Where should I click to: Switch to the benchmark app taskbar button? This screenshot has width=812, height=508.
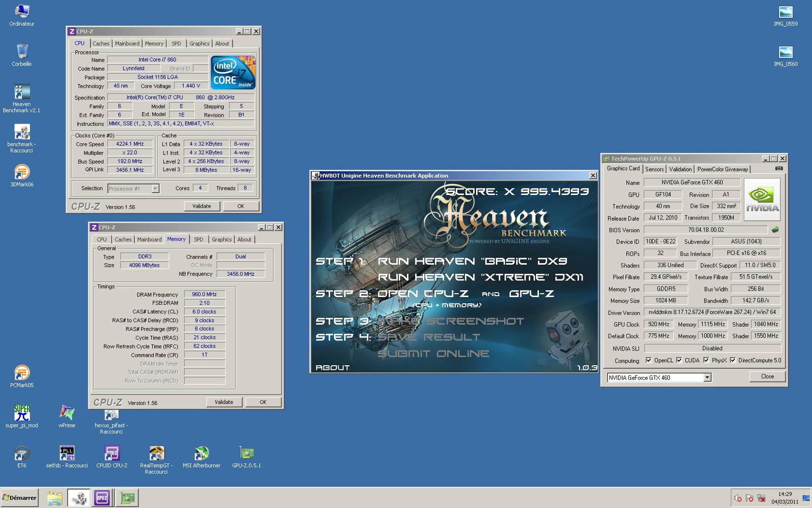pyautogui.click(x=79, y=498)
